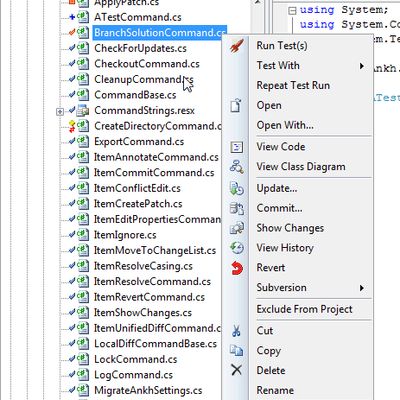Image resolution: width=400 pixels, height=400 pixels.
Task: Click the Show Changes icon
Action: coord(237,228)
